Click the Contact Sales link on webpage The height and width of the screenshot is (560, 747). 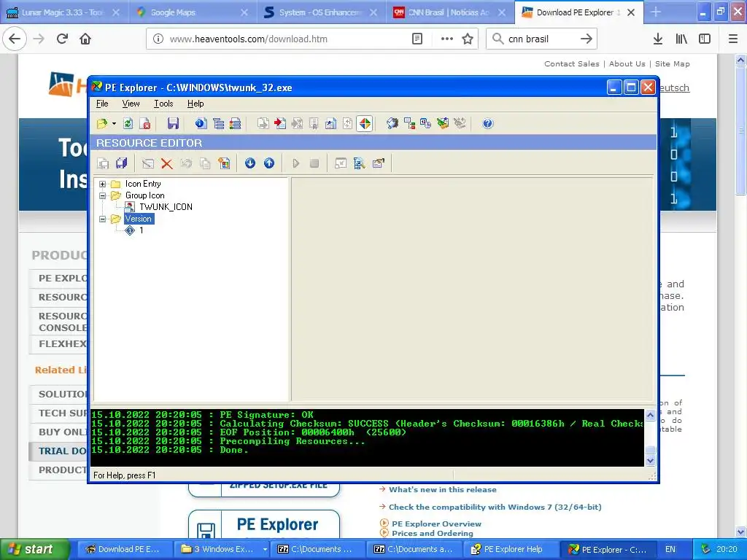pos(572,64)
